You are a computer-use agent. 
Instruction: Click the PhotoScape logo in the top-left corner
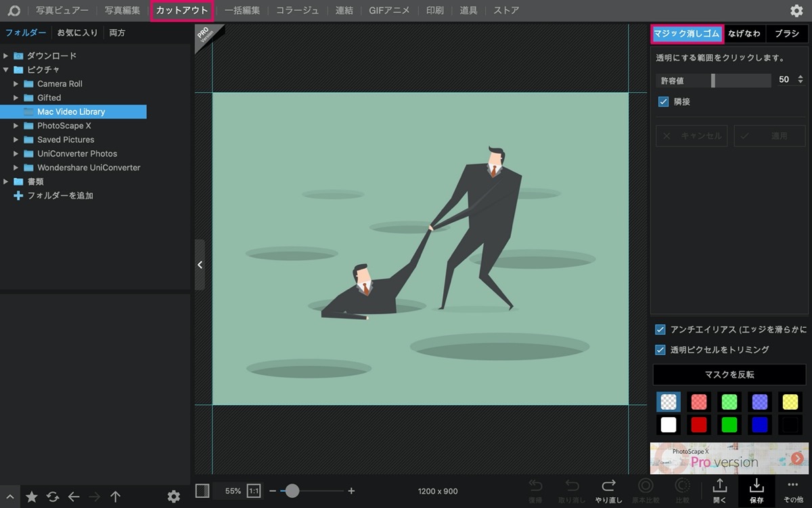[x=14, y=11]
